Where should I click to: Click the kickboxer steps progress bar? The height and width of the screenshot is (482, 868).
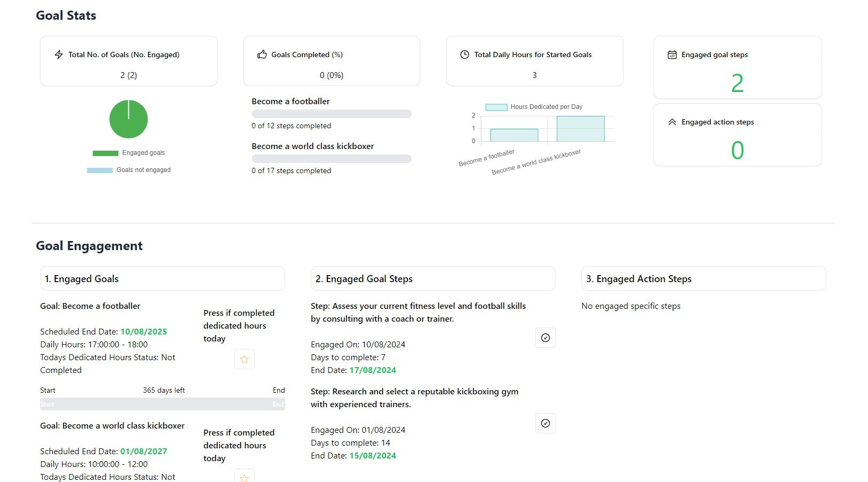(x=332, y=159)
